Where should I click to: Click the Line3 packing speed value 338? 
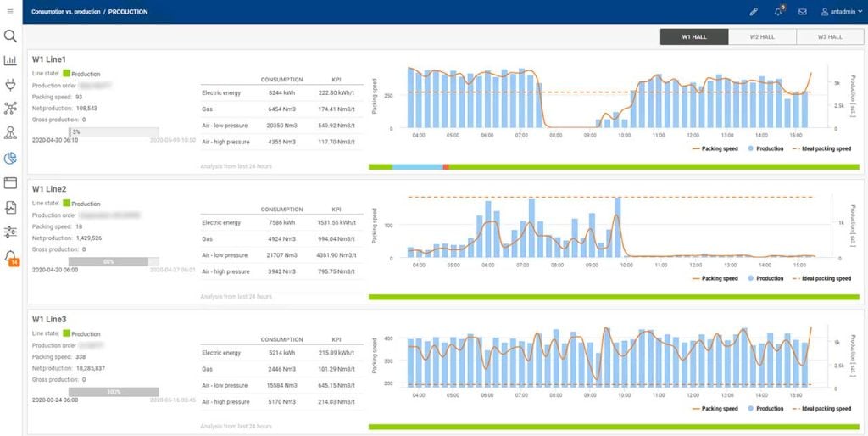[x=81, y=357]
